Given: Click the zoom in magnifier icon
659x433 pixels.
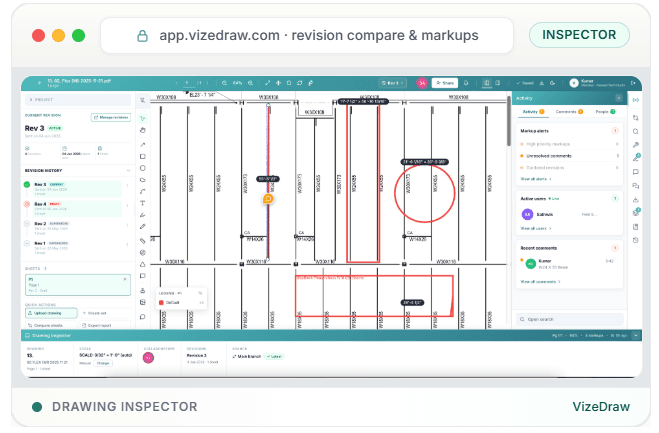Looking at the screenshot, I should click(250, 83).
